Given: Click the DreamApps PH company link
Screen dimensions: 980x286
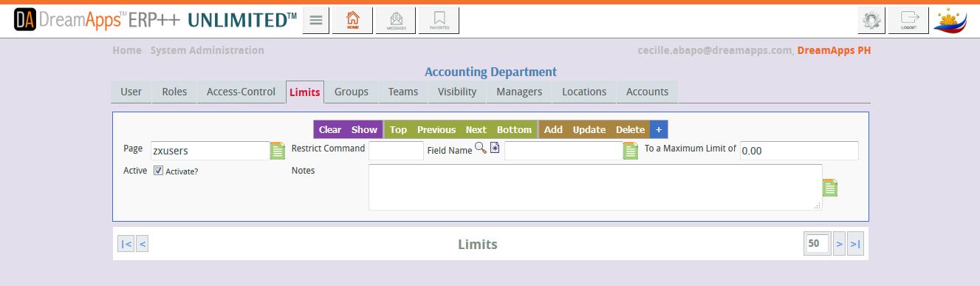Looking at the screenshot, I should pos(834,50).
